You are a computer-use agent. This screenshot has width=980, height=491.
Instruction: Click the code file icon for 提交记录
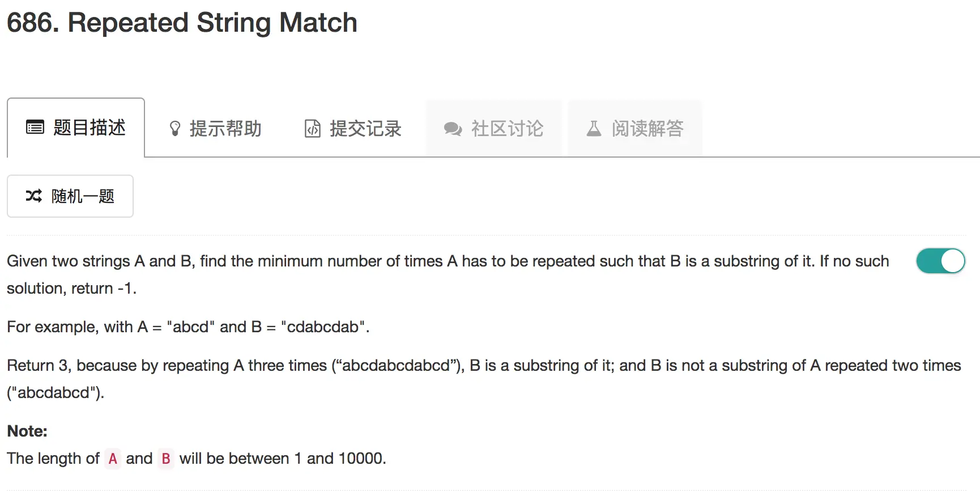[x=313, y=129]
